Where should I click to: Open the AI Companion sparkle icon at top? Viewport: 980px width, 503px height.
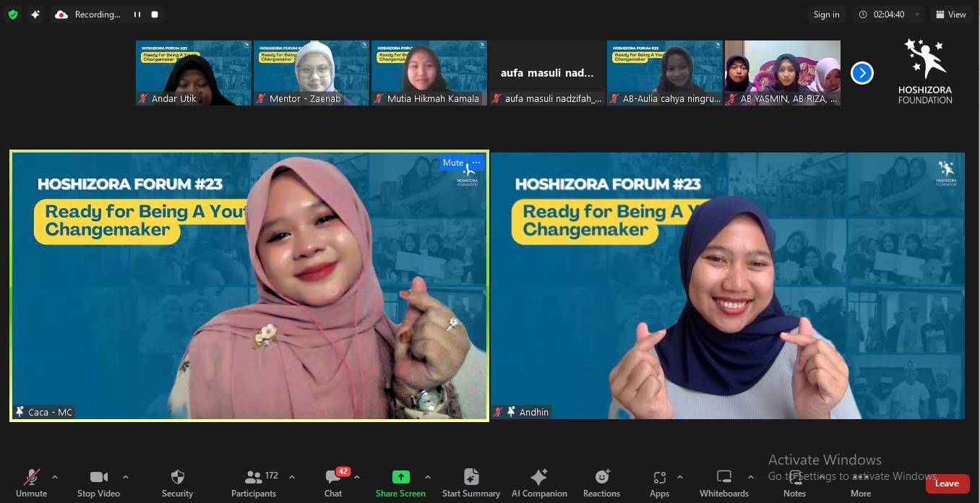(x=35, y=14)
